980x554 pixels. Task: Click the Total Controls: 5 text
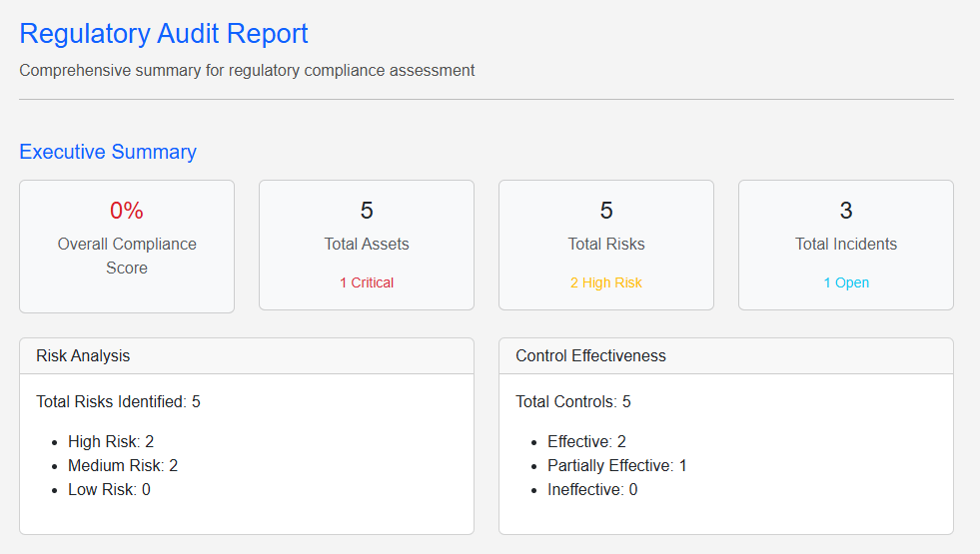(x=573, y=401)
